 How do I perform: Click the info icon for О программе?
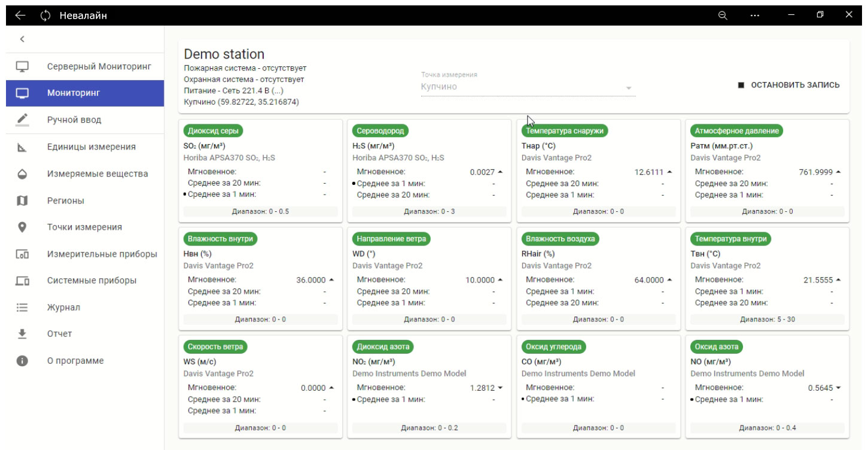point(22,361)
